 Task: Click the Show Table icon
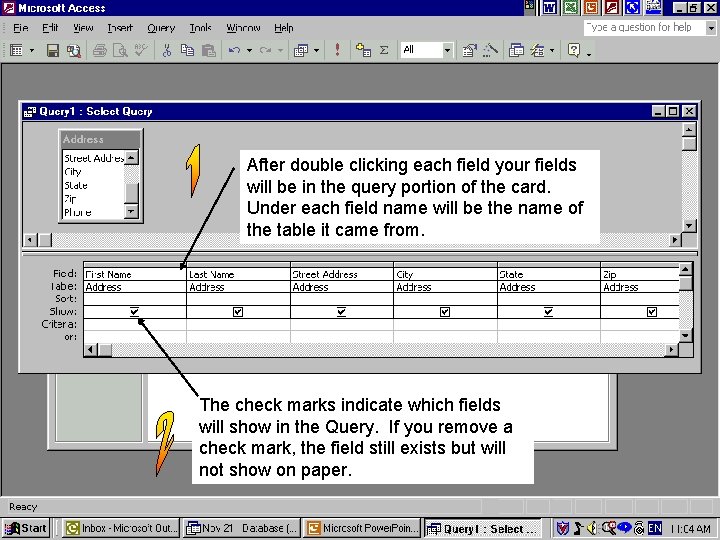click(x=363, y=50)
